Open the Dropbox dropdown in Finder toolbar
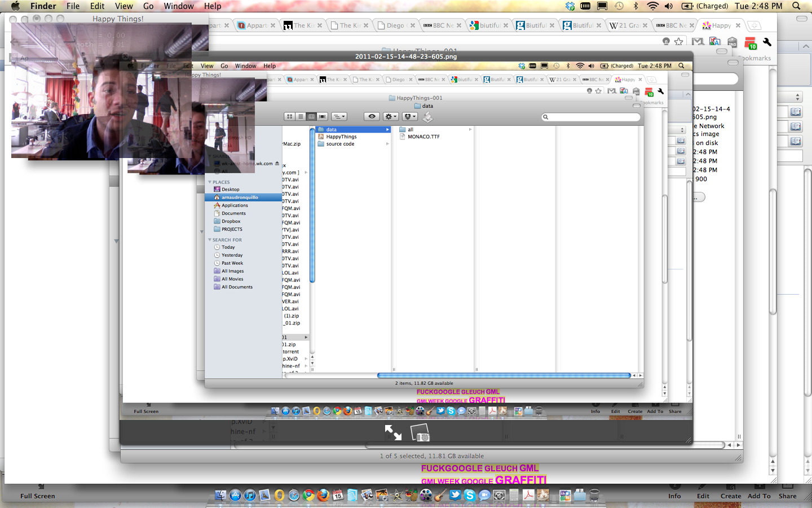The image size is (812, 508). [410, 116]
